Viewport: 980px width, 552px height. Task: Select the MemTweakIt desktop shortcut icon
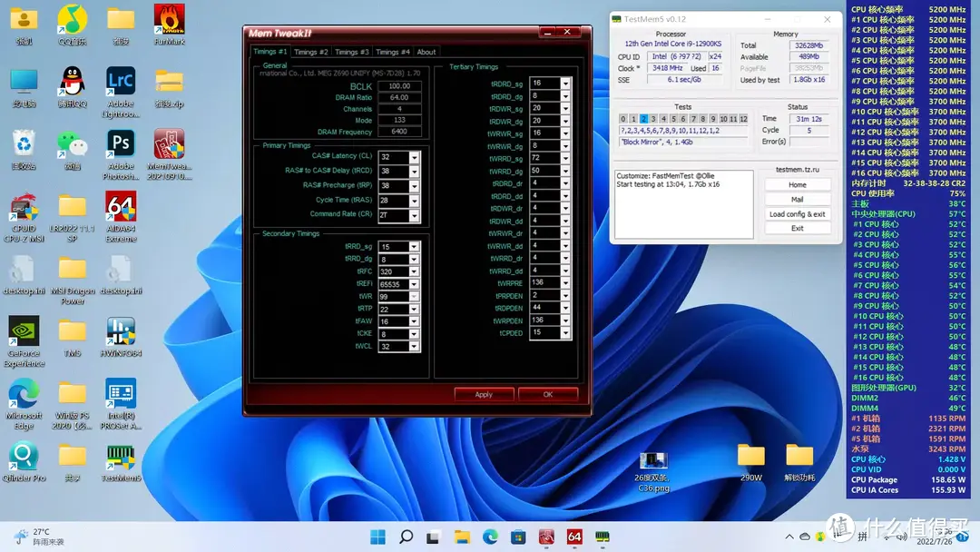[x=169, y=154]
